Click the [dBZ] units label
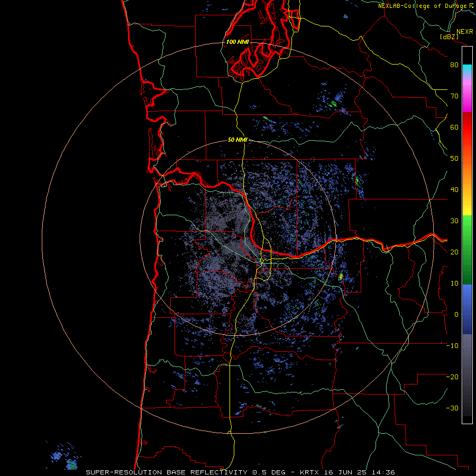The height and width of the screenshot is (476, 476). (x=449, y=36)
